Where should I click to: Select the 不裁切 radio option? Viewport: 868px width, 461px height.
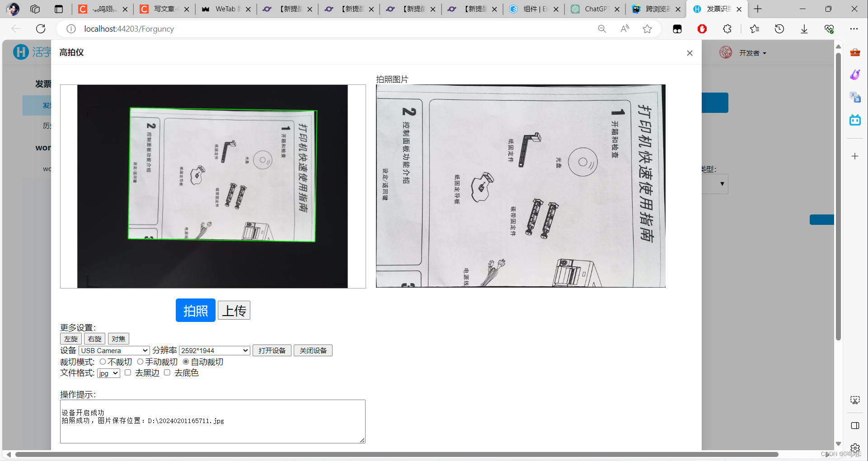103,362
